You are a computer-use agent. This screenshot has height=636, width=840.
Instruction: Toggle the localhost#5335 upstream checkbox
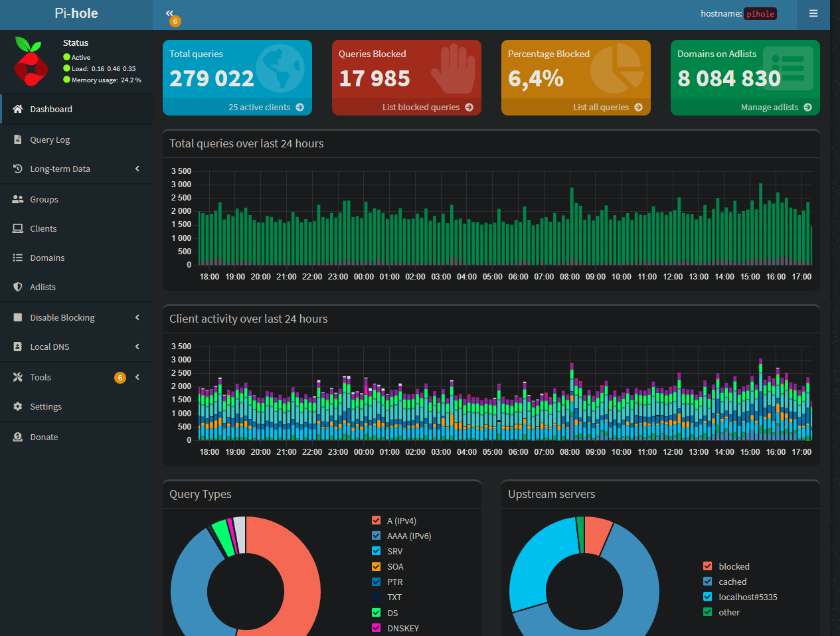[708, 597]
